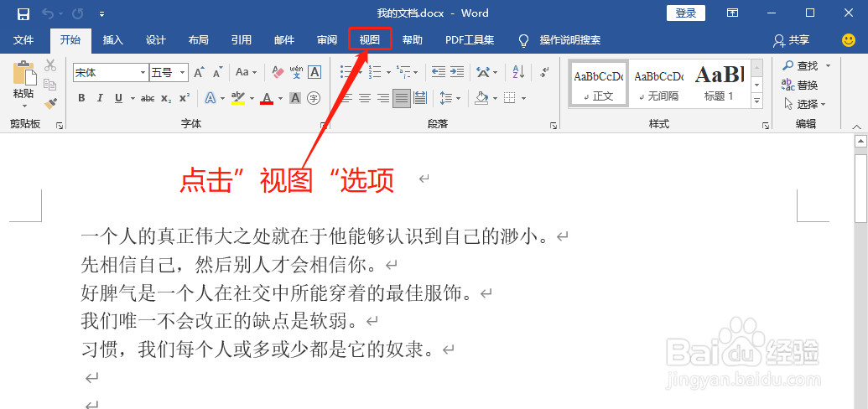Open the PDF工具集 tab
This screenshot has width=868, height=409.
[x=470, y=40]
